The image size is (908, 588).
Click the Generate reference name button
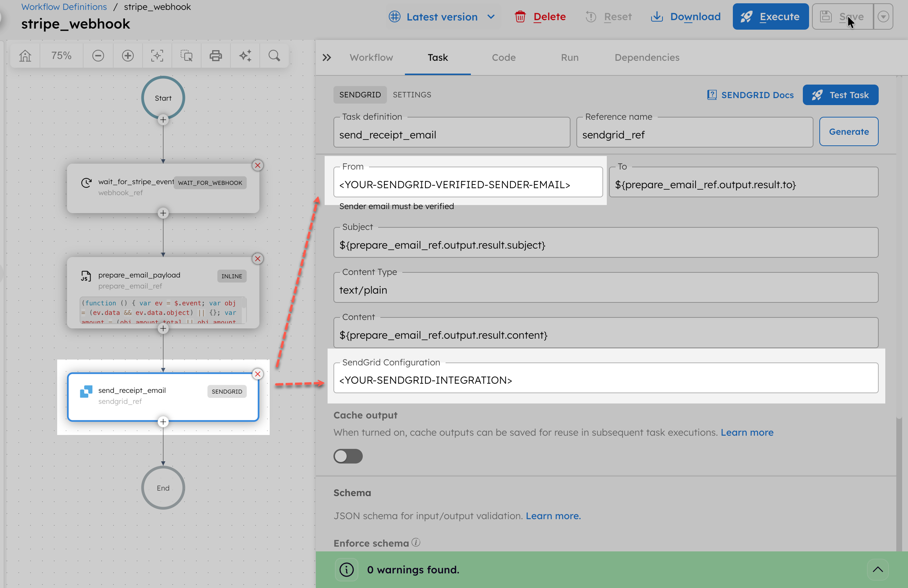click(x=849, y=131)
